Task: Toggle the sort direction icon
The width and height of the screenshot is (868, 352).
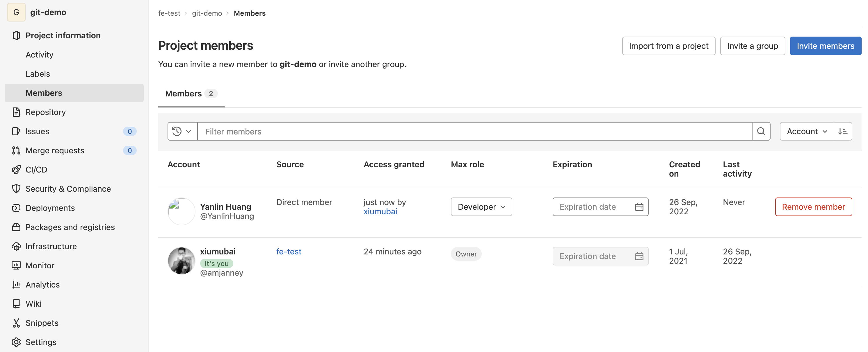Action: pyautogui.click(x=842, y=131)
